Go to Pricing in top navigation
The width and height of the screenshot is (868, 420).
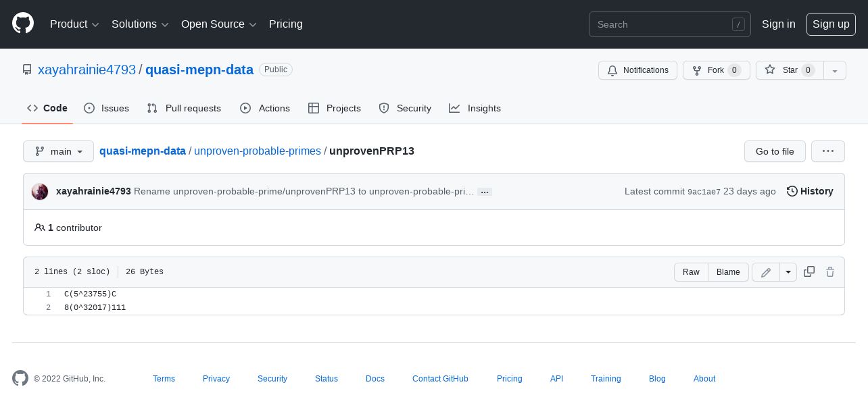pyautogui.click(x=286, y=24)
